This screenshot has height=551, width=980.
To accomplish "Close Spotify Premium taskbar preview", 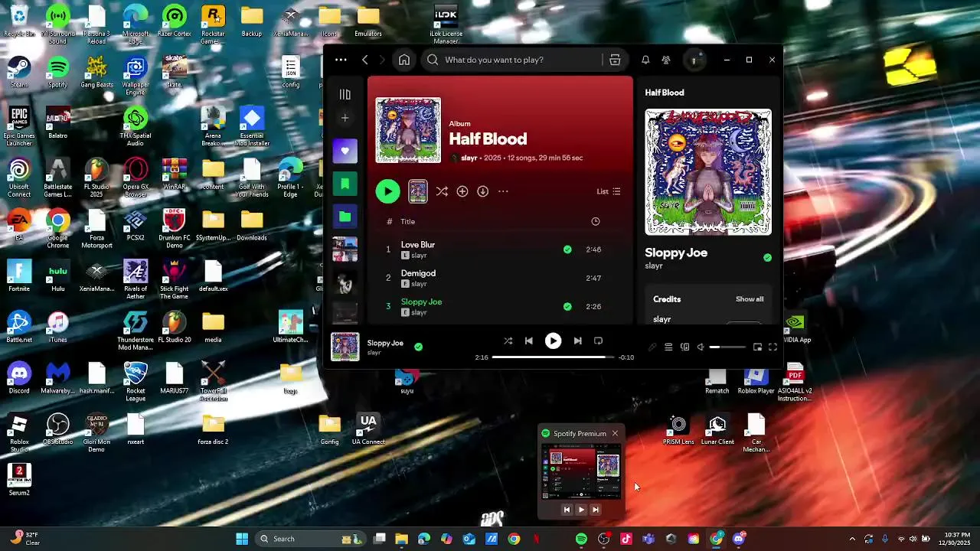I will [x=614, y=433].
